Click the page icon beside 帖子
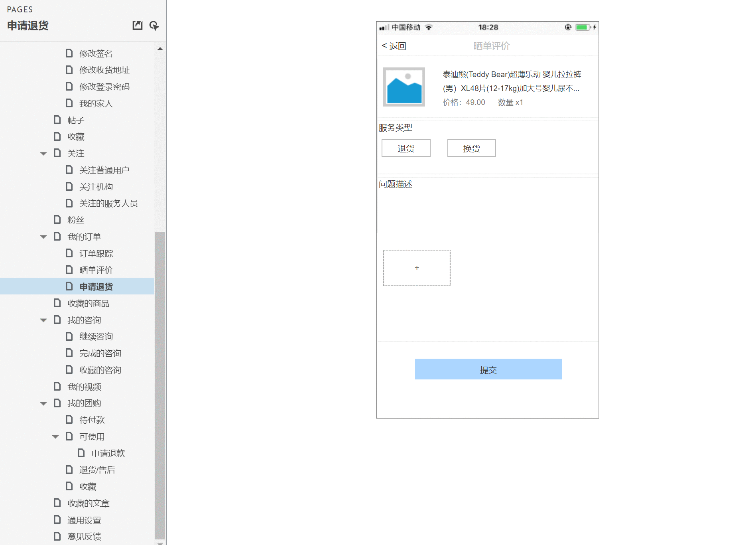This screenshot has width=756, height=545. 57,120
